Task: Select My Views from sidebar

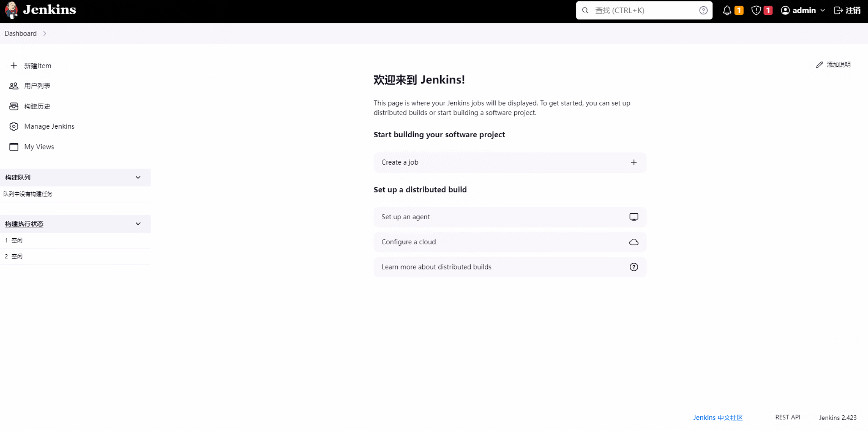Action: point(39,146)
